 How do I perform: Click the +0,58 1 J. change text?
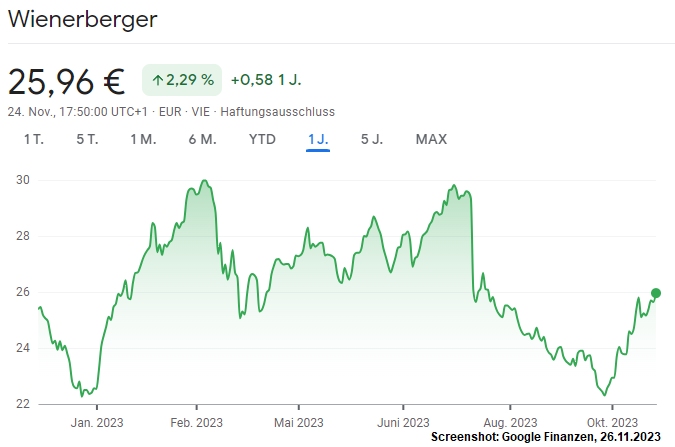(266, 80)
